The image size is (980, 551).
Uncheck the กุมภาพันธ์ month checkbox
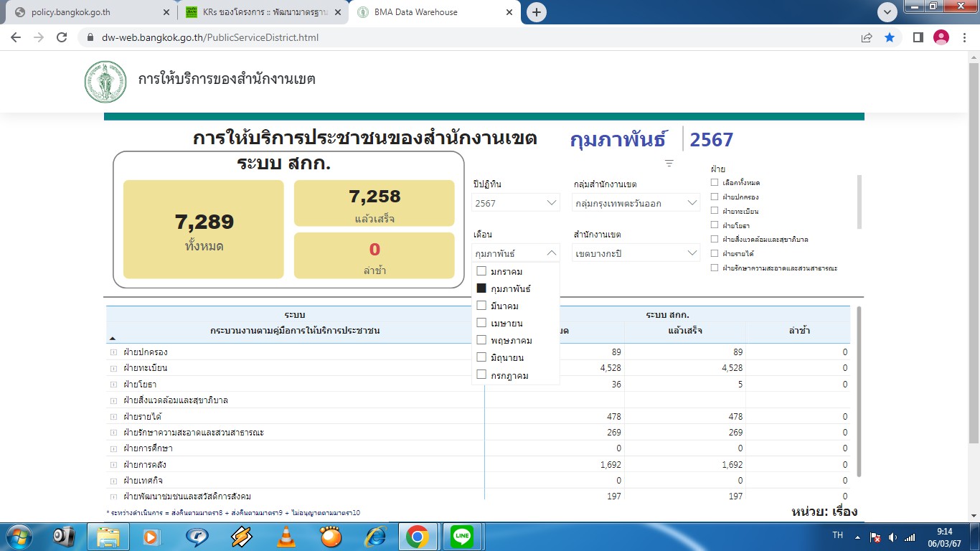point(481,288)
